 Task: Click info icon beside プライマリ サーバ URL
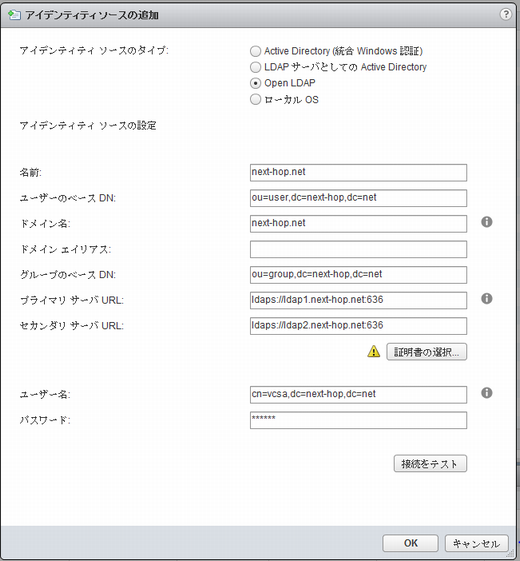[x=486, y=299]
